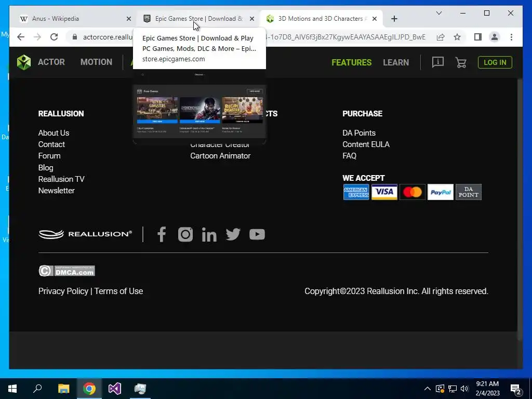Open the Chrome profile avatar
This screenshot has width=532, height=399.
click(495, 37)
